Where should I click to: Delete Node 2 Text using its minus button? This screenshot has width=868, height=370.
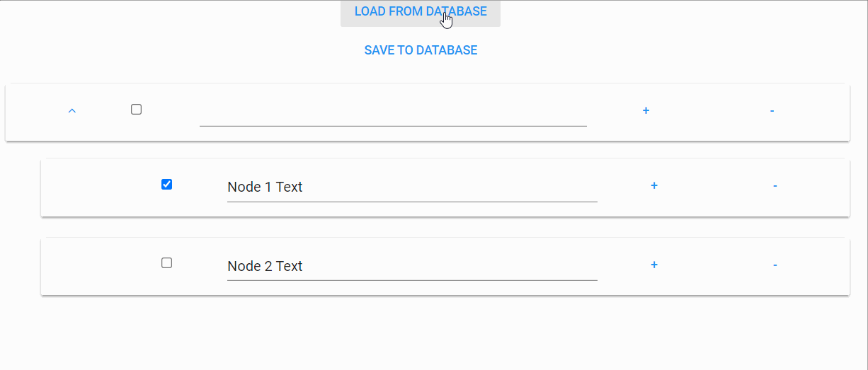coord(775,265)
